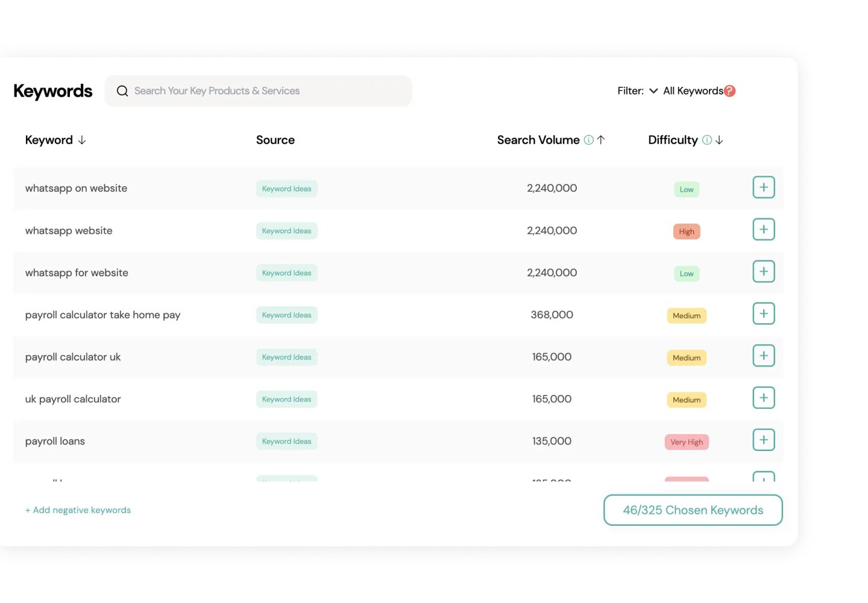Viewport: 868px width, 603px height.
Task: Click Keyword Ideas tag for 'uk payroll calculator'
Action: (x=287, y=399)
